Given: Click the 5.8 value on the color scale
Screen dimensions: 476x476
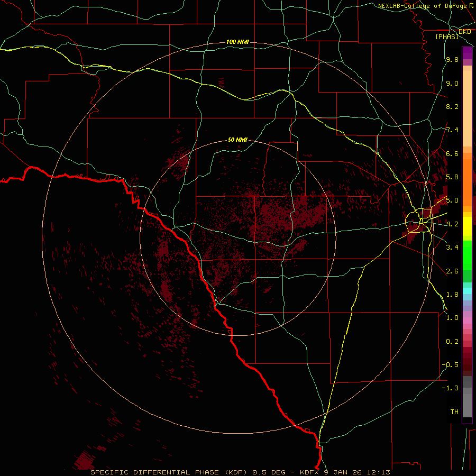Looking at the screenshot, I should (452, 177).
